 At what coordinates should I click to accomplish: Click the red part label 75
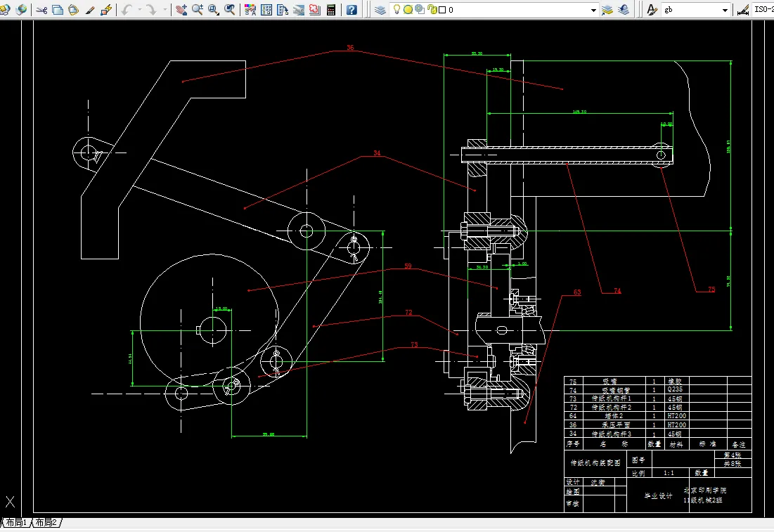(x=711, y=290)
